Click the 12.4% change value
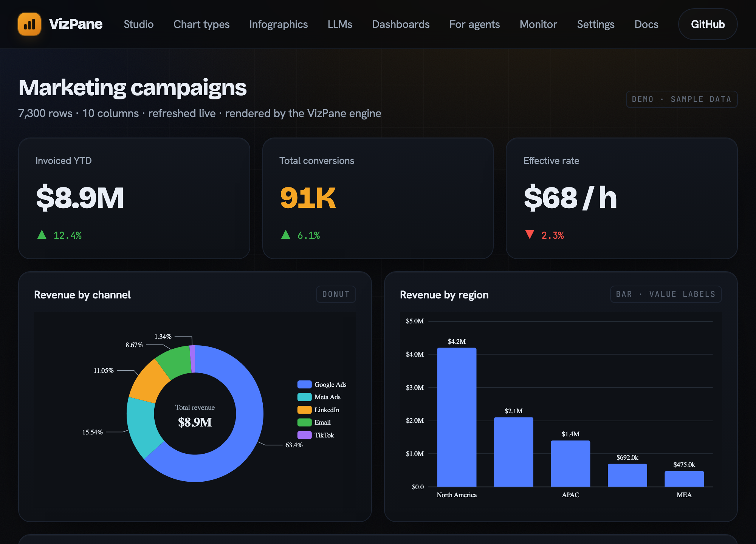Image resolution: width=756 pixels, height=544 pixels. (68, 235)
